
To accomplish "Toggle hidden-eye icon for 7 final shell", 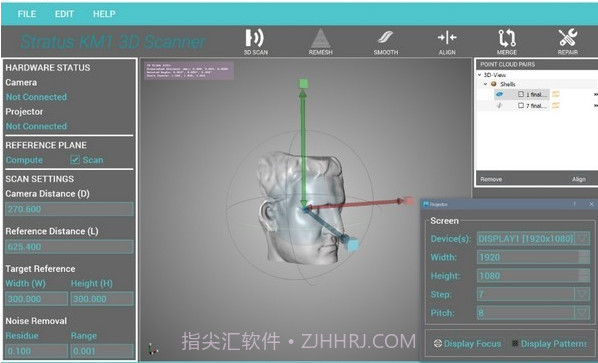I will [500, 105].
